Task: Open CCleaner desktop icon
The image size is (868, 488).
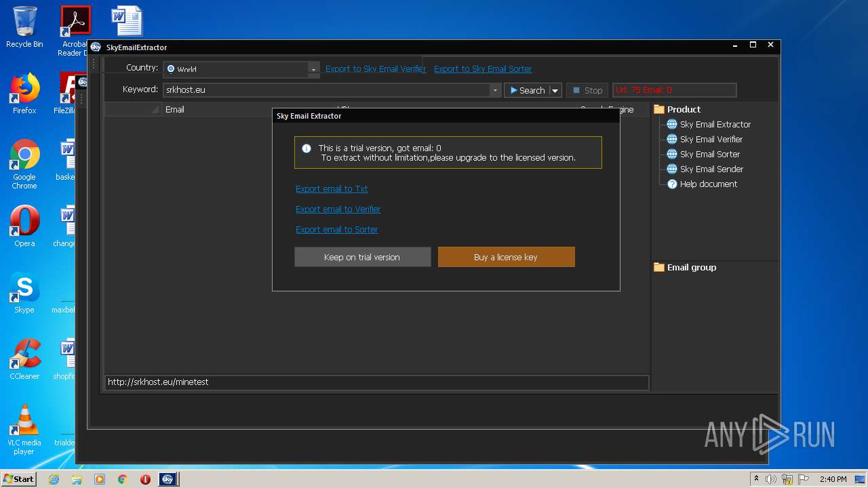Action: [x=24, y=359]
